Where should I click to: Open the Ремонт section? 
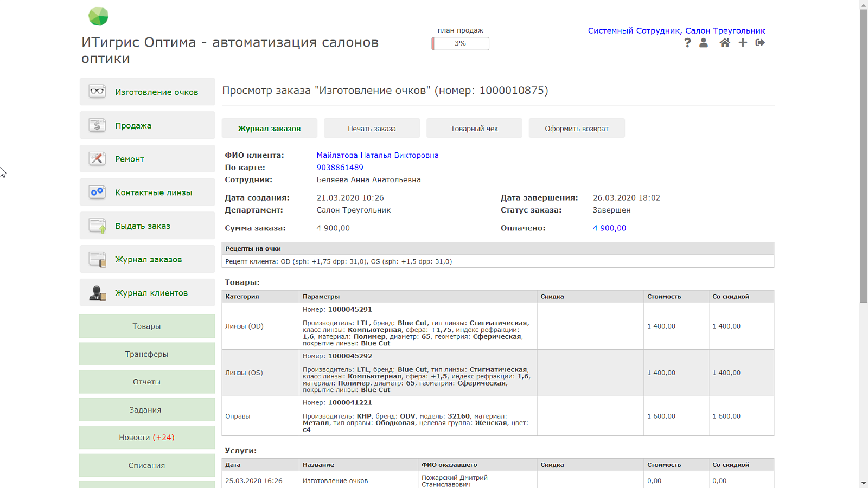pyautogui.click(x=148, y=159)
